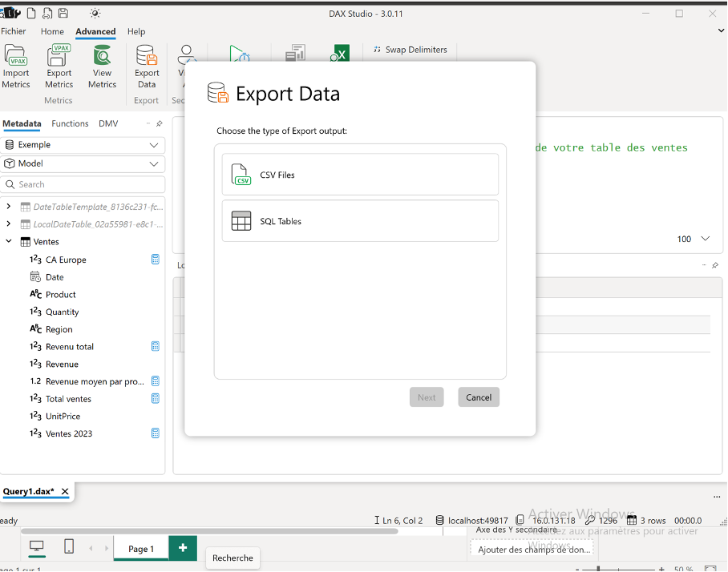The width and height of the screenshot is (728, 572).
Task: Click the key icon beside 1296
Action: coord(590,520)
